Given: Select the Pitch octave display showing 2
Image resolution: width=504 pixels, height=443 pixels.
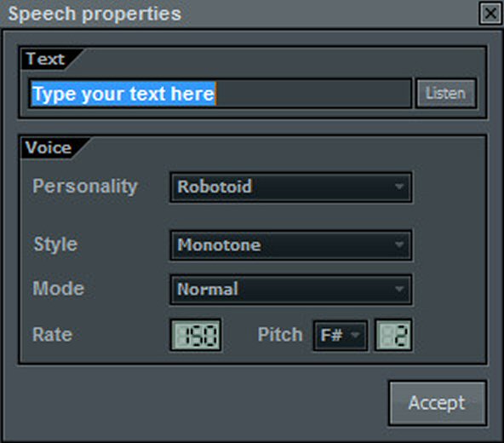Looking at the screenshot, I should tap(393, 335).
